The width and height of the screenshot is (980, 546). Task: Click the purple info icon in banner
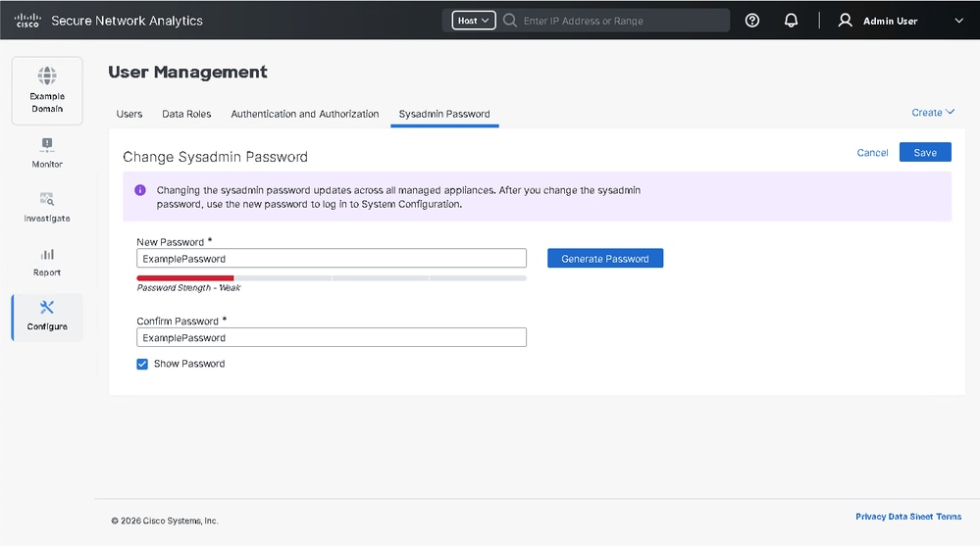(x=140, y=190)
